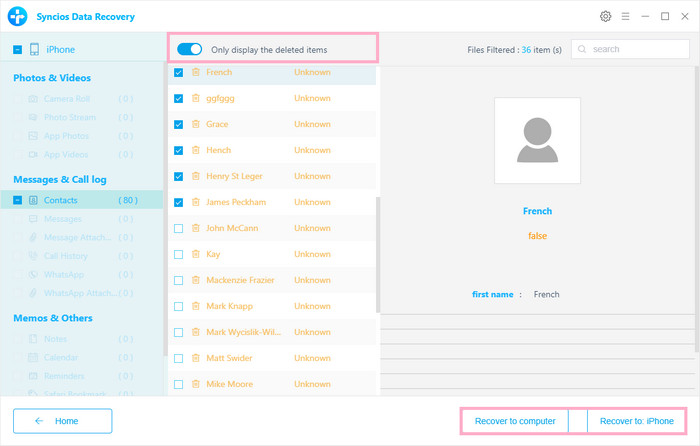700x446 pixels.
Task: Click the Home back button
Action: [62, 421]
